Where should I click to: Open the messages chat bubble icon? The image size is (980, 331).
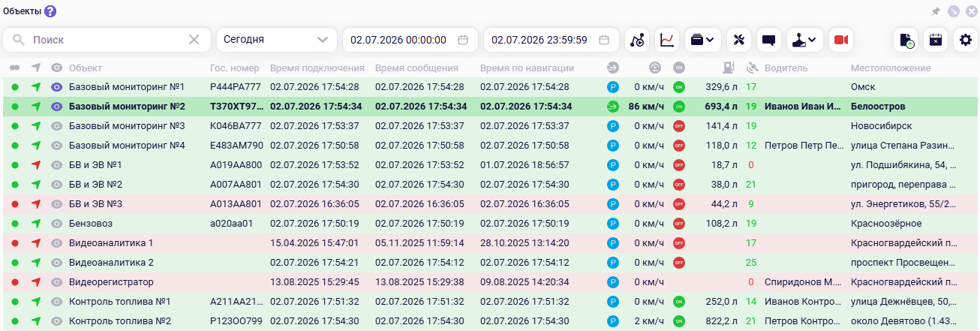pyautogui.click(x=768, y=40)
